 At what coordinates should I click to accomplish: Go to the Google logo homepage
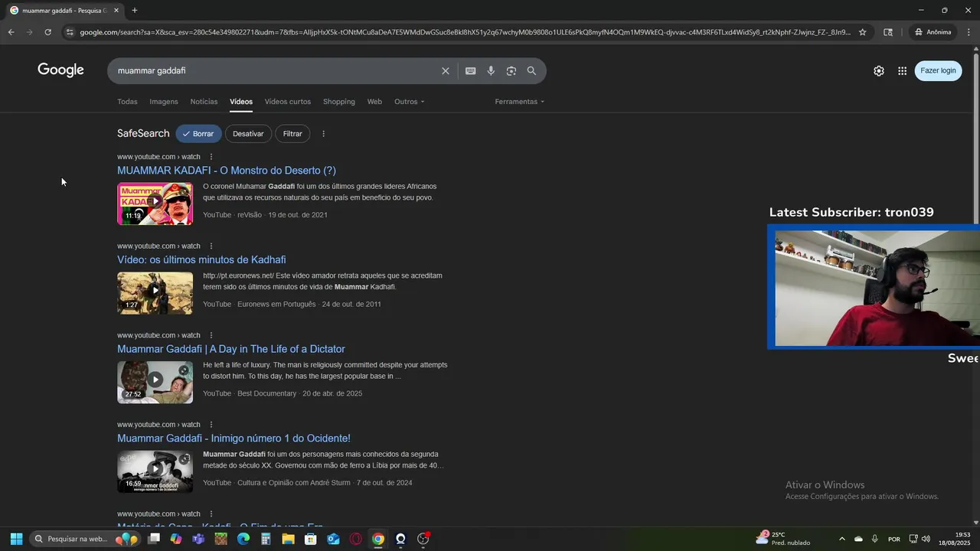[x=60, y=70]
